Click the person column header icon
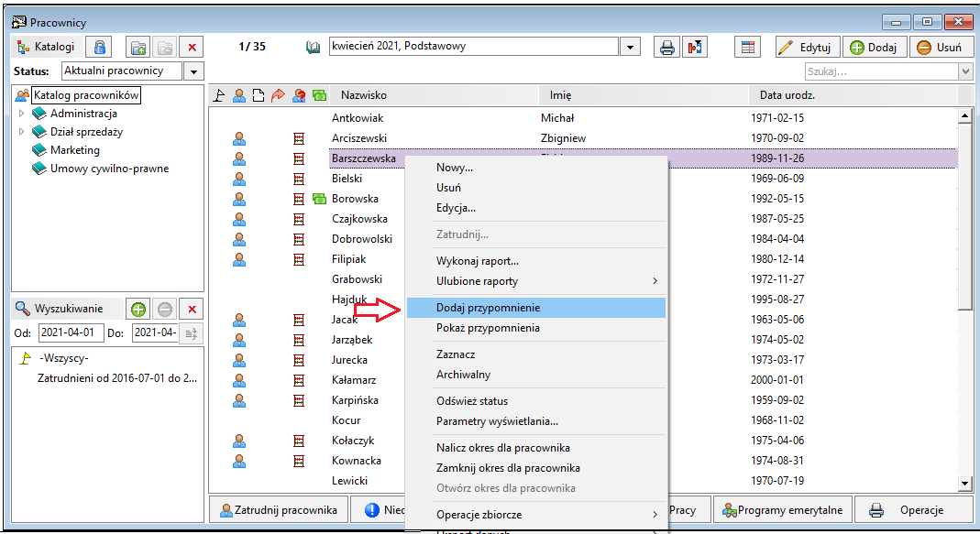This screenshot has width=980, height=534. click(238, 95)
